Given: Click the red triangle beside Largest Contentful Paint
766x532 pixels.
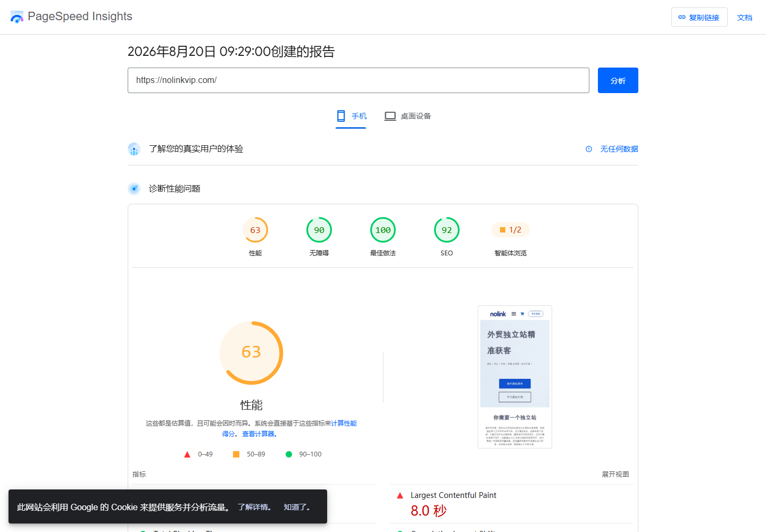Looking at the screenshot, I should [400, 495].
